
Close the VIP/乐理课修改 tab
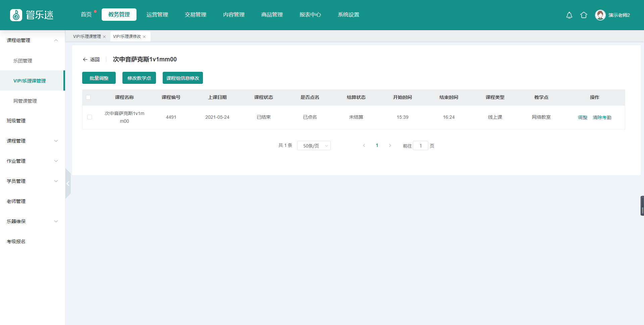[x=144, y=37]
